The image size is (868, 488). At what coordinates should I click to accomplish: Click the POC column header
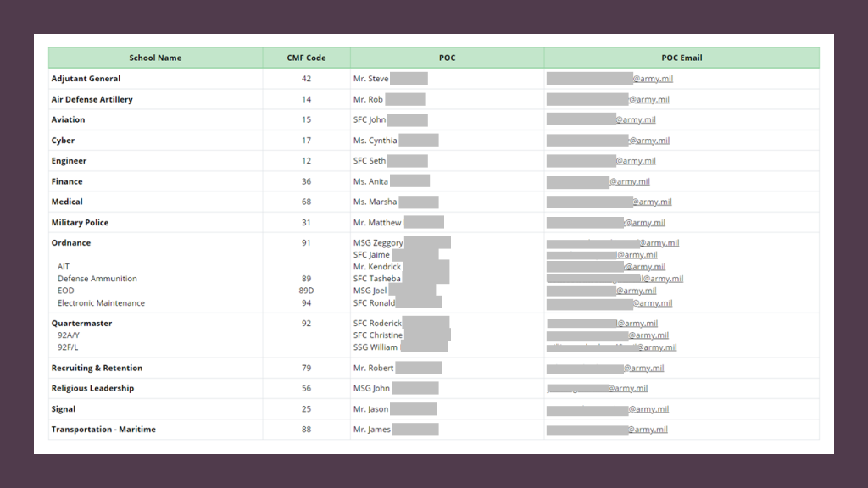click(447, 58)
